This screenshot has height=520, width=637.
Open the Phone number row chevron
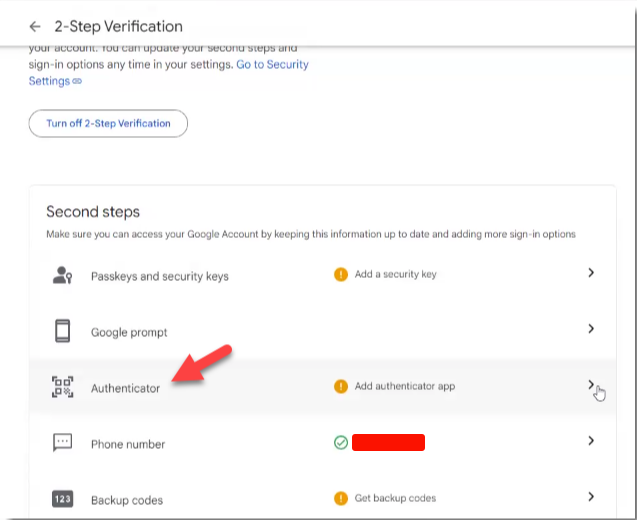pos(591,440)
